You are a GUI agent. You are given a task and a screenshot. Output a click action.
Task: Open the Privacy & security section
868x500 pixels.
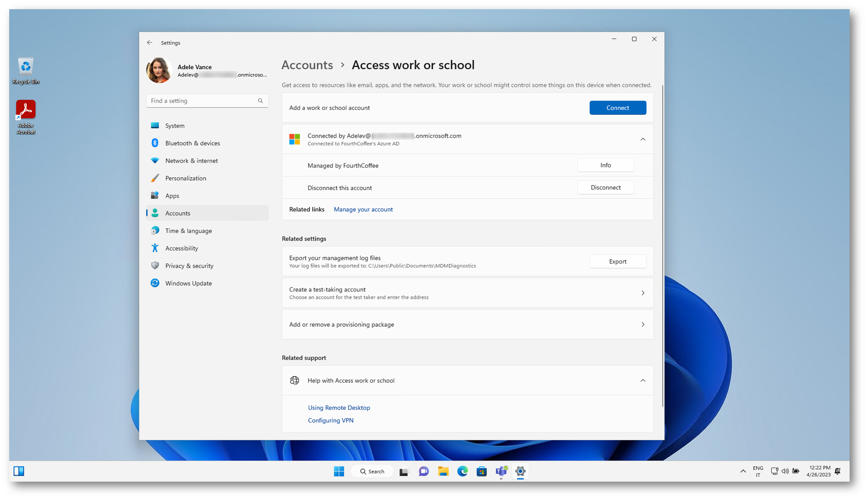click(x=189, y=266)
